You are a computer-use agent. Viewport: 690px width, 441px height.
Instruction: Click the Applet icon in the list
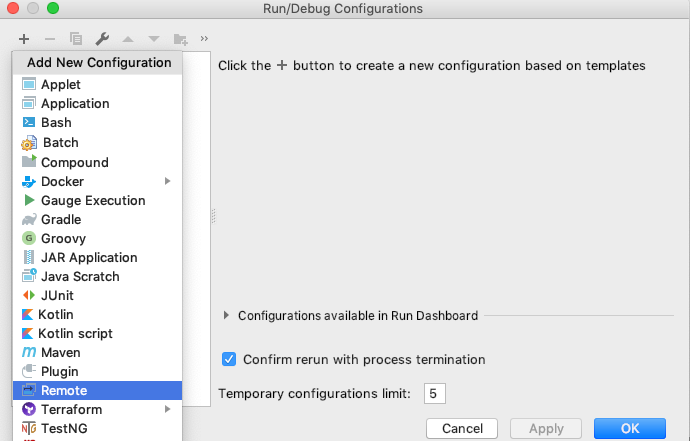pyautogui.click(x=29, y=84)
